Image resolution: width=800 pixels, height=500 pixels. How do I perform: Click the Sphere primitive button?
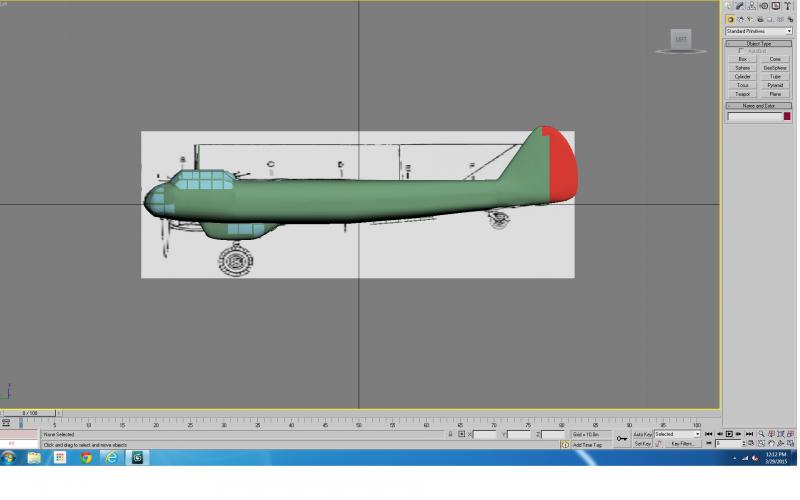742,68
